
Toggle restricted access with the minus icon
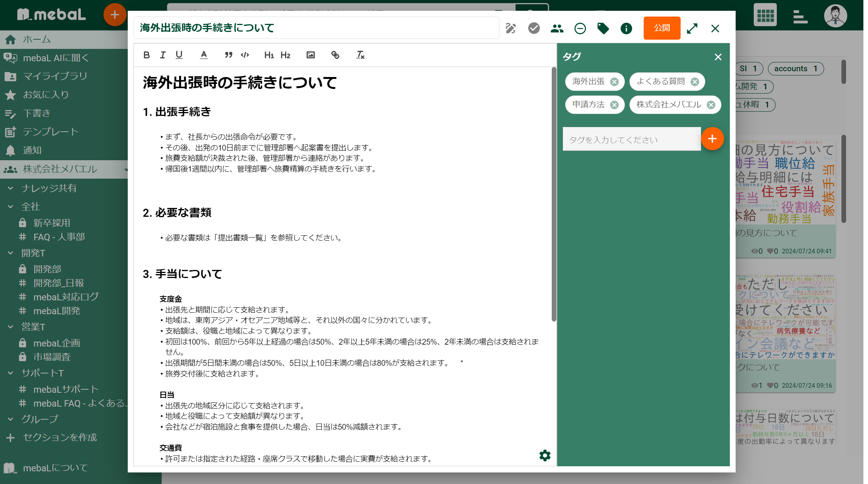click(580, 28)
